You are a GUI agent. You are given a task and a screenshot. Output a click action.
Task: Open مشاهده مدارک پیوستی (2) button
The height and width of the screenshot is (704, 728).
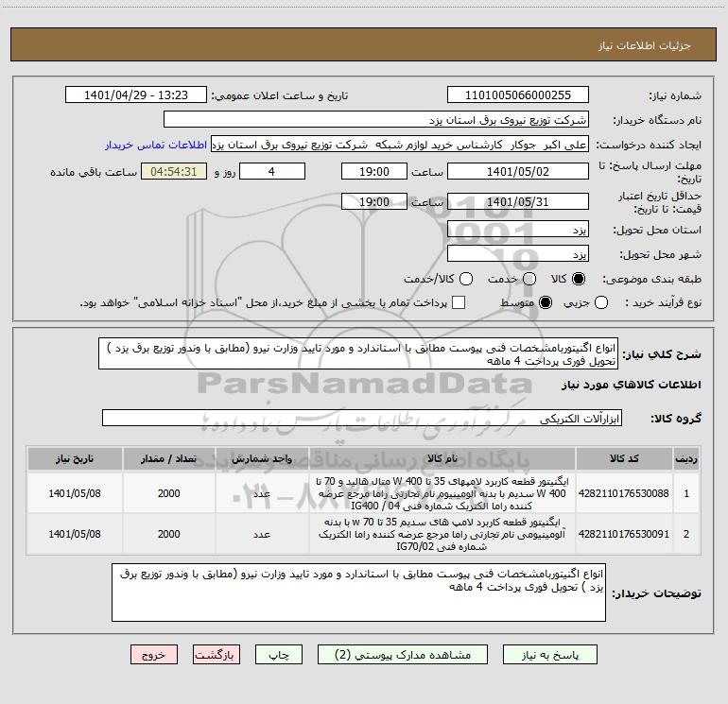pyautogui.click(x=403, y=654)
